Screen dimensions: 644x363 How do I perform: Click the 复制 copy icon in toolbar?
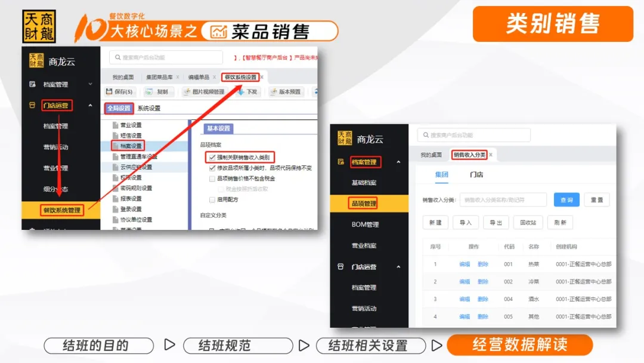(148, 92)
